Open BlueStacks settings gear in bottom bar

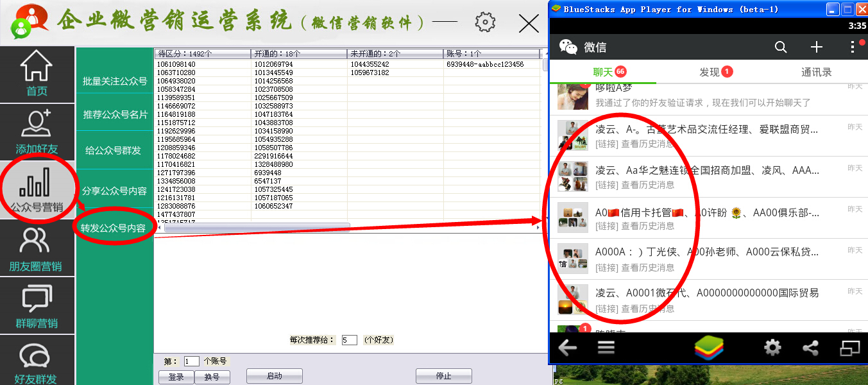[772, 348]
